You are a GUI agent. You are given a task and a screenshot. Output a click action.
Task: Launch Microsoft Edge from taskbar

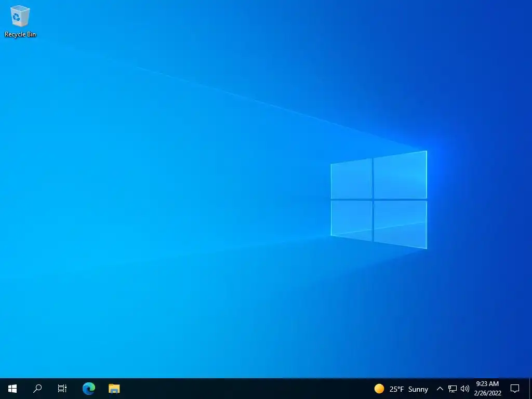89,389
